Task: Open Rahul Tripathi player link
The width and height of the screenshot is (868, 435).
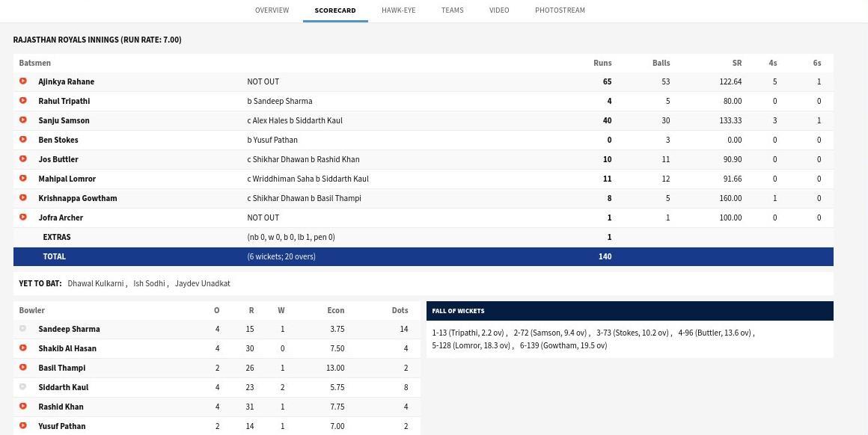Action: (x=64, y=101)
